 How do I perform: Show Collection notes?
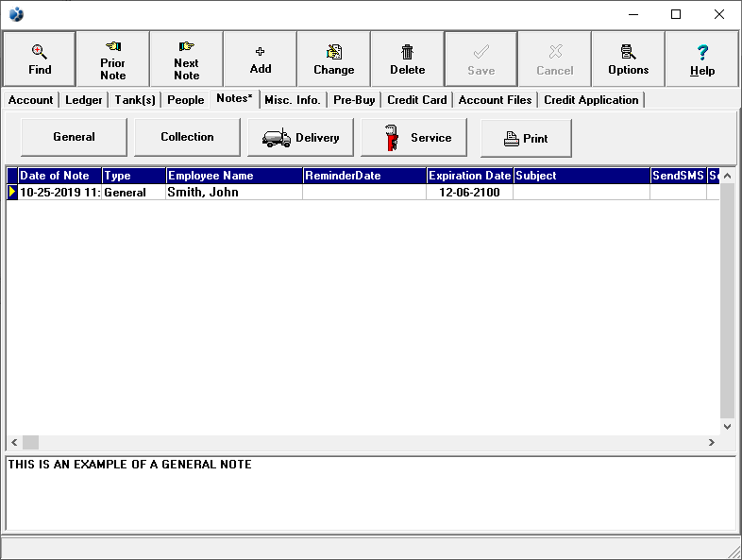coord(187,137)
